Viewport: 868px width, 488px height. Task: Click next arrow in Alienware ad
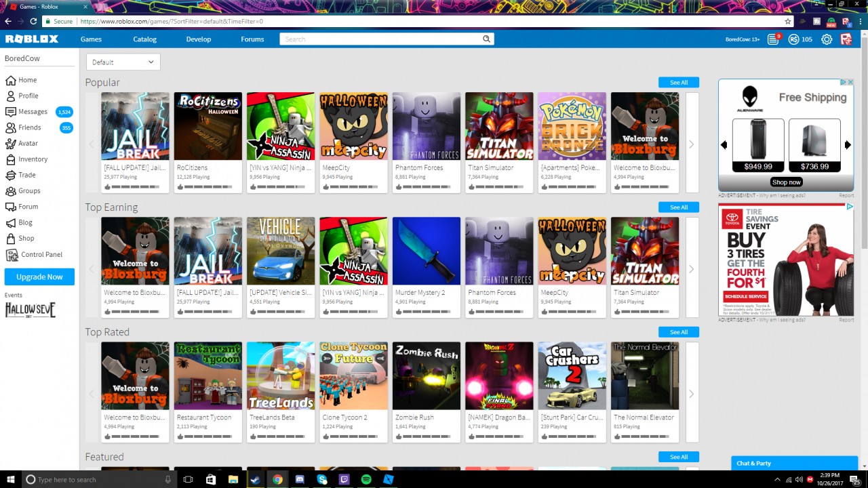[847, 145]
